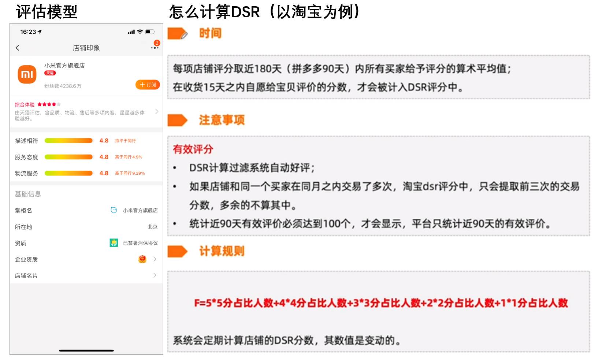Viewport: 602px width, 364px height.
Task: Select the 服务态度 rating bar
Action: coord(68,157)
